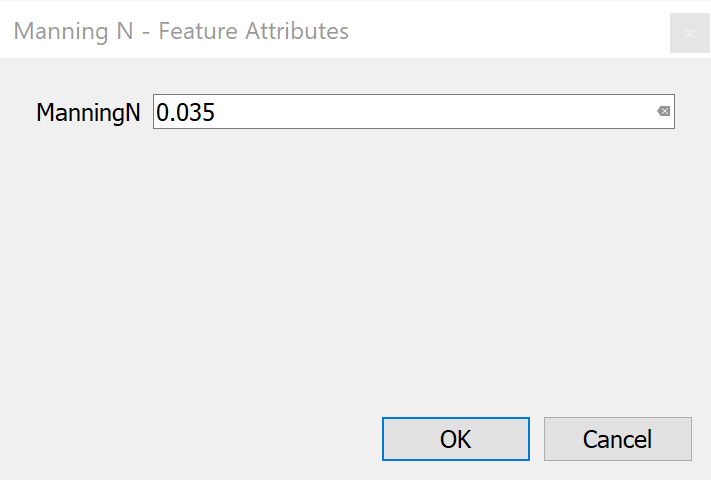711x480 pixels.
Task: Accept the Manning N feature attributes
Action: tap(456, 439)
